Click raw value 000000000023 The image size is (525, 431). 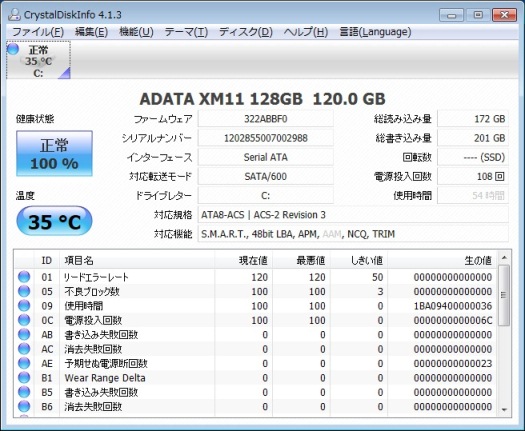[x=453, y=364]
